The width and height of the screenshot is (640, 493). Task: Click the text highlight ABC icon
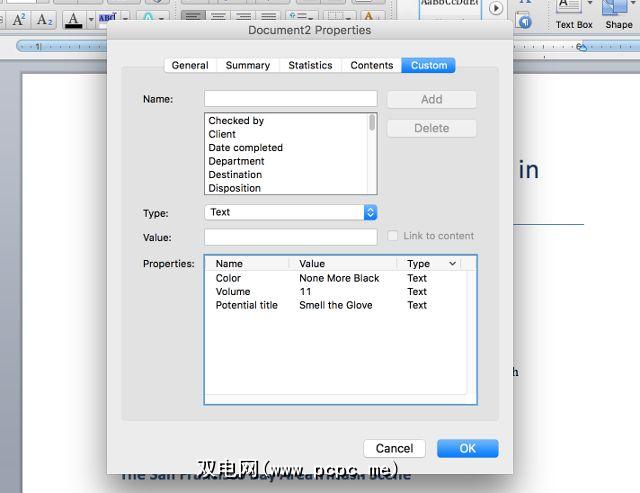click(x=106, y=18)
